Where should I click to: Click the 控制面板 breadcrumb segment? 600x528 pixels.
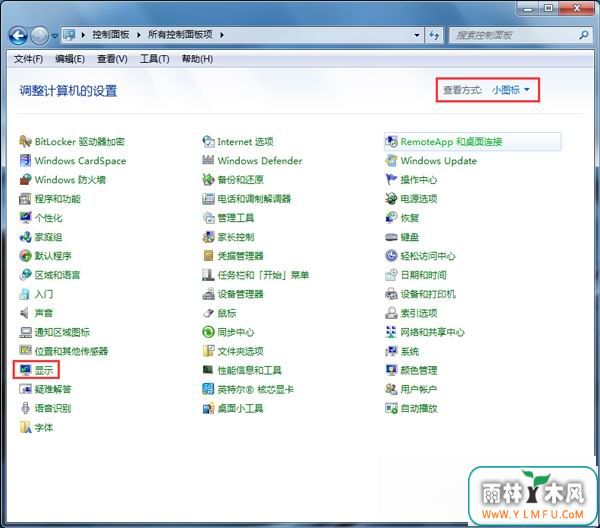pos(111,35)
